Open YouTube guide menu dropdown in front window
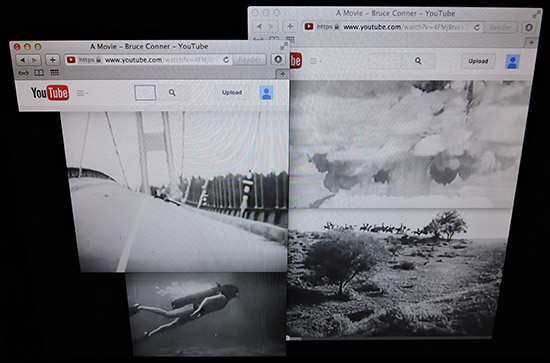The height and width of the screenshot is (363, 550). point(82,93)
